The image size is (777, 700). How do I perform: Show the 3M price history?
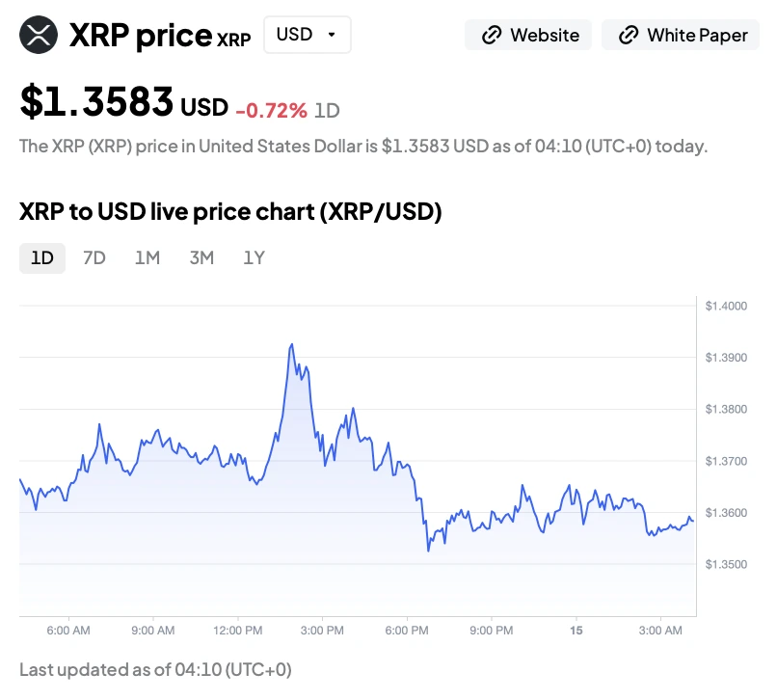pos(201,257)
